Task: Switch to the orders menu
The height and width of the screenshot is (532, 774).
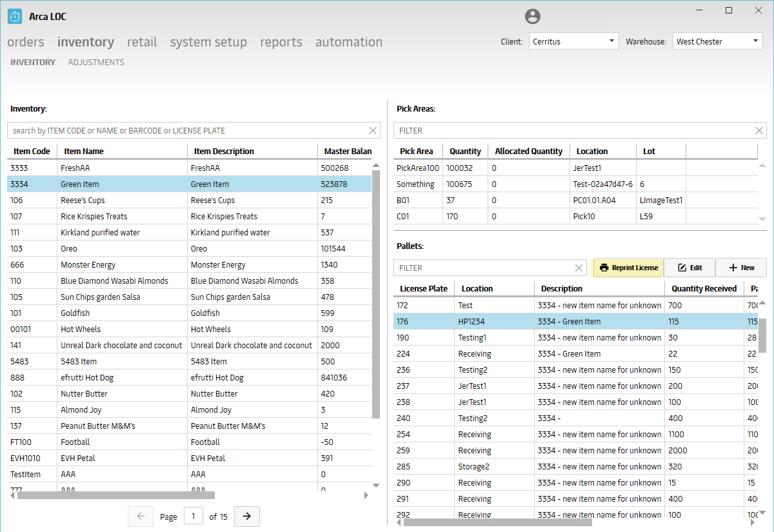Action: (x=26, y=42)
